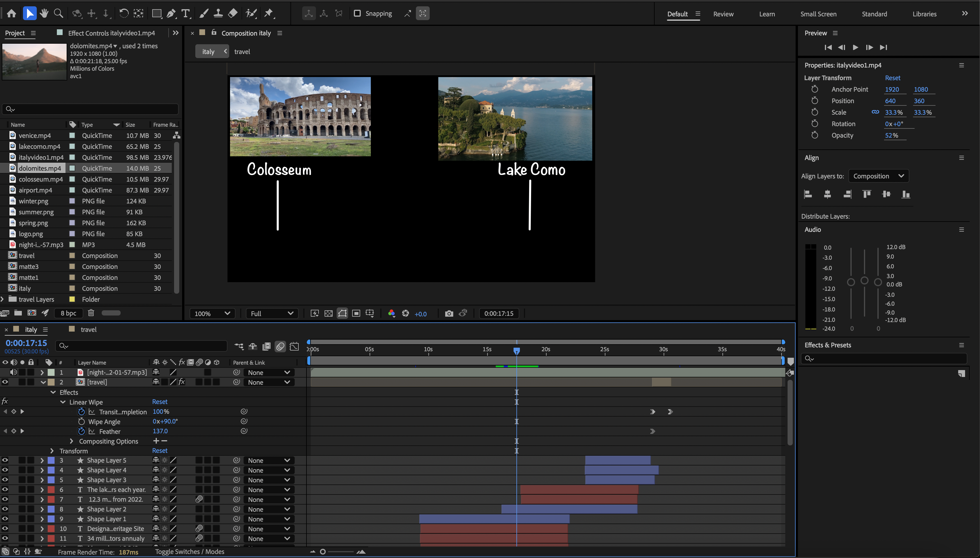Open the travel timeline tab
This screenshot has width=980, height=558.
(x=88, y=329)
